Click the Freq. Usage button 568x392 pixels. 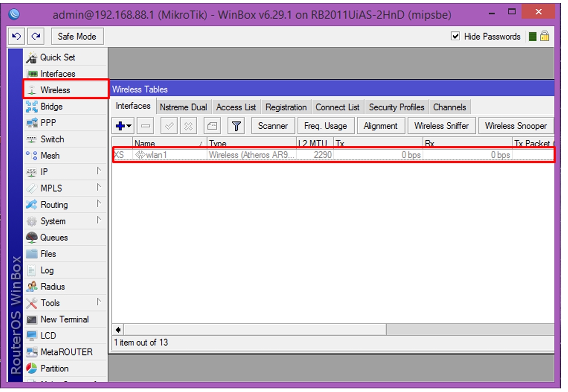click(325, 126)
